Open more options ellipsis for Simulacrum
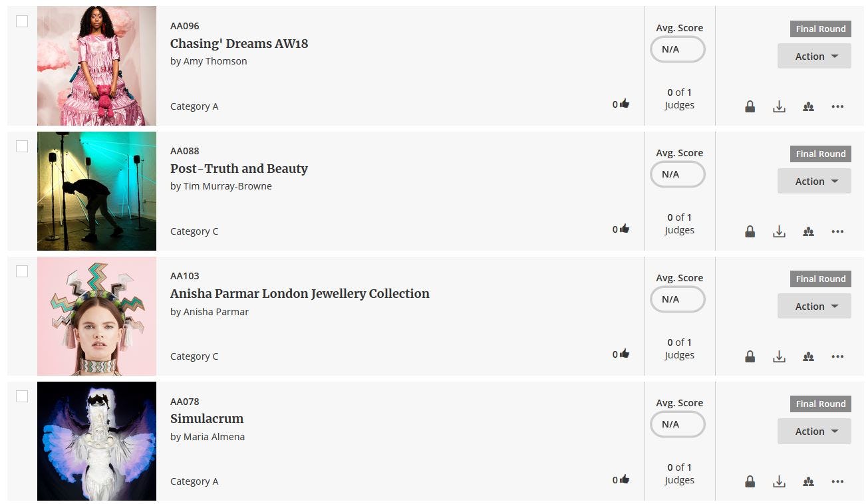866x504 pixels. 837,481
